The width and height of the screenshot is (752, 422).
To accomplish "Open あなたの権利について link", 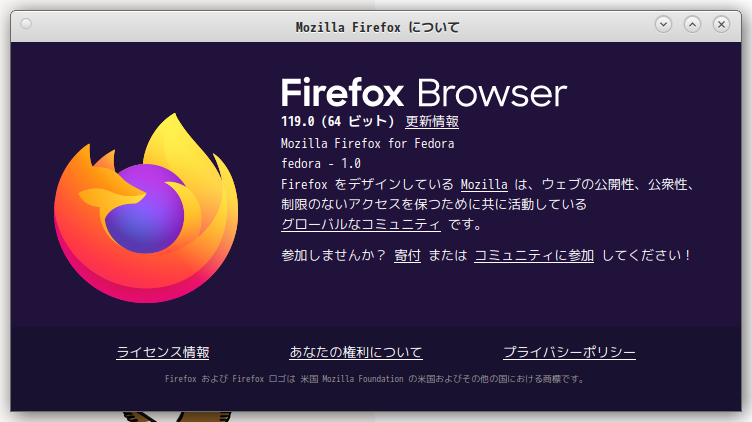I will 356,352.
